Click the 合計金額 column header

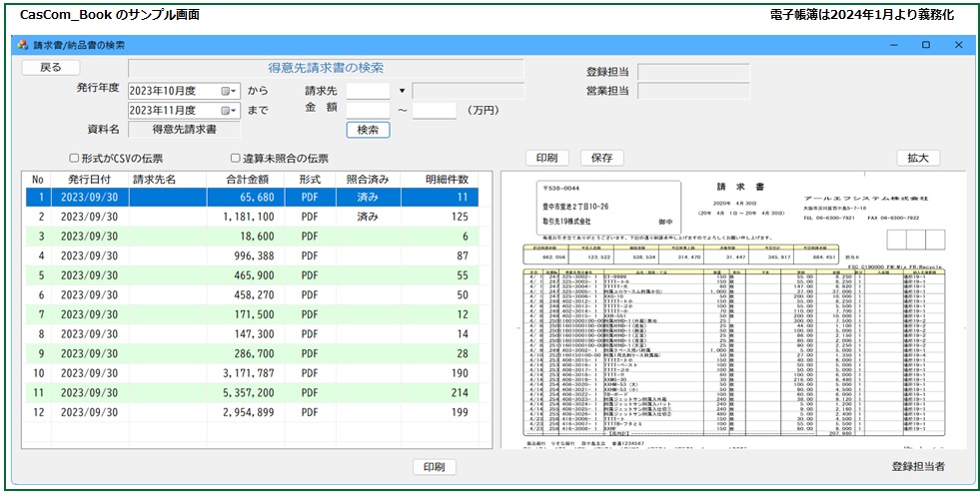click(x=248, y=180)
